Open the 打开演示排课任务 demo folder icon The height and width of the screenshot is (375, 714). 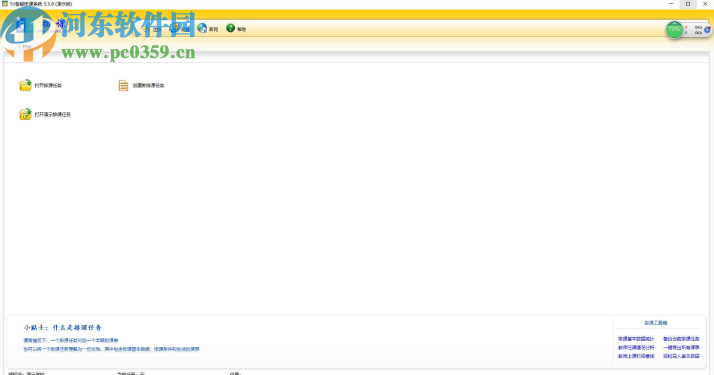[25, 114]
